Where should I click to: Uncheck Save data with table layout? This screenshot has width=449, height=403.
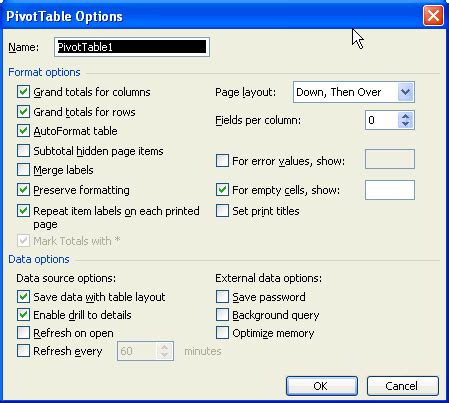point(23,297)
